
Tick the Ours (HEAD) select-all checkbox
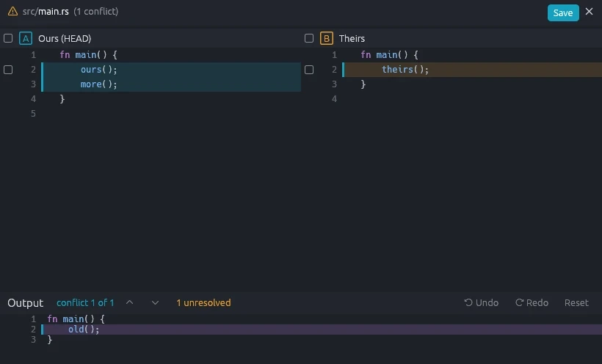8,38
